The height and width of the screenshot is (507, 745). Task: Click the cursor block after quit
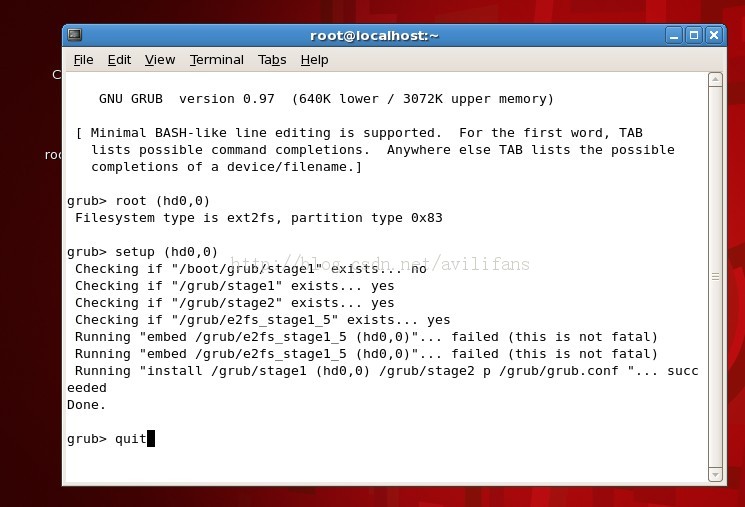(151, 439)
